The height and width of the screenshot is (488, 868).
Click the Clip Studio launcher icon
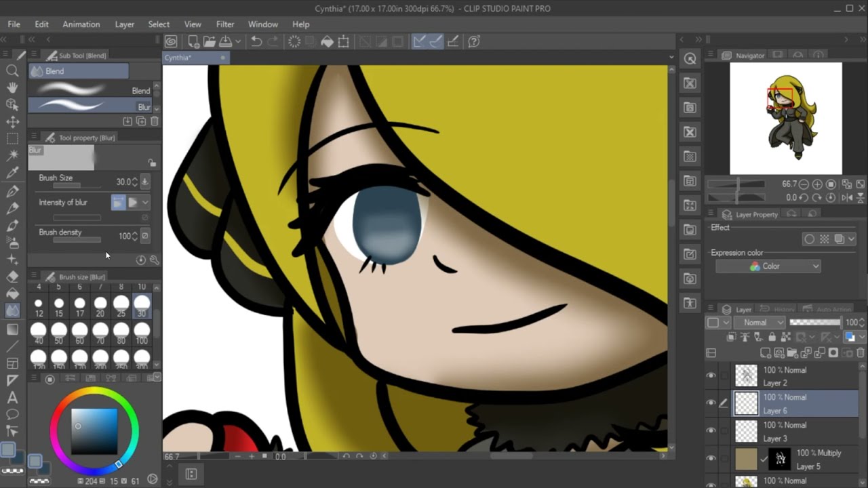(x=171, y=41)
